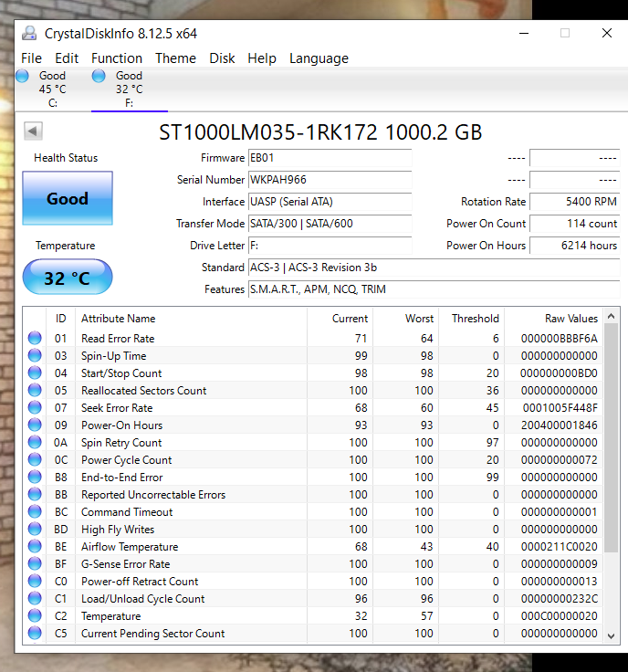Click the status orb for Reallocated Sectors Count
Image resolution: width=628 pixels, height=672 pixels.
(x=35, y=391)
